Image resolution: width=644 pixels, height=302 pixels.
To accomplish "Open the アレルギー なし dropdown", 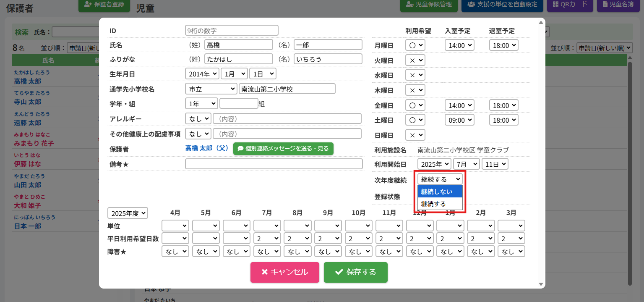I will pyautogui.click(x=198, y=119).
